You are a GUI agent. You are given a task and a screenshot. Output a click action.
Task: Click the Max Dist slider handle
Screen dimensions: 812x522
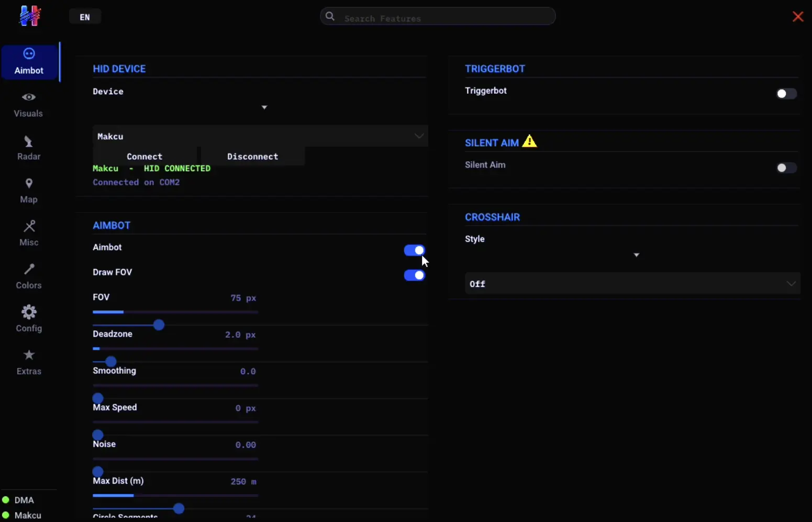coord(179,508)
